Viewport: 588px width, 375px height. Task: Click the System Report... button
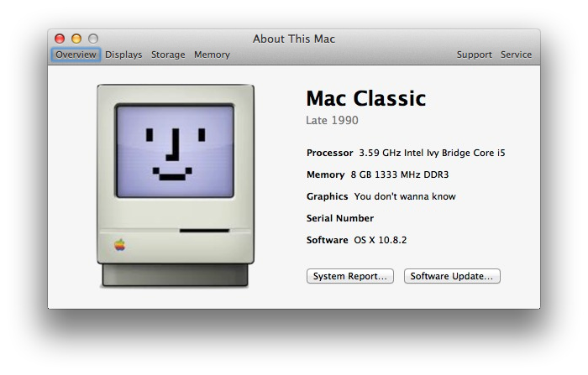350,276
